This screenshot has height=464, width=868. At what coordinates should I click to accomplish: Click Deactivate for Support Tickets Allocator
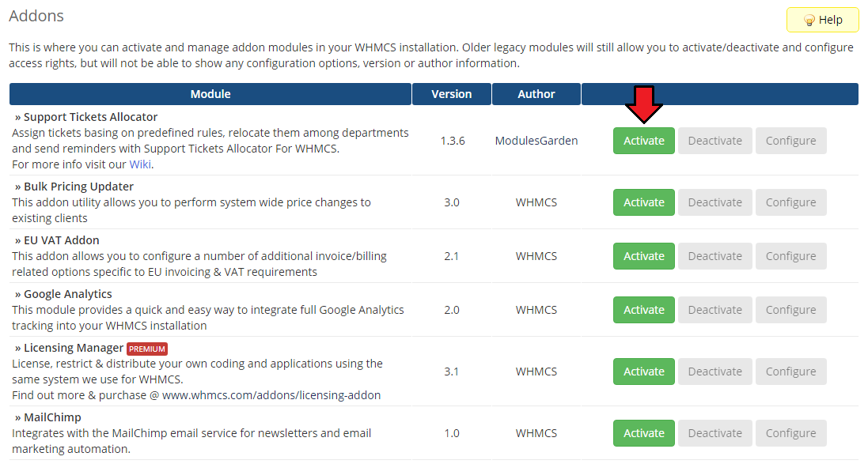coord(714,141)
